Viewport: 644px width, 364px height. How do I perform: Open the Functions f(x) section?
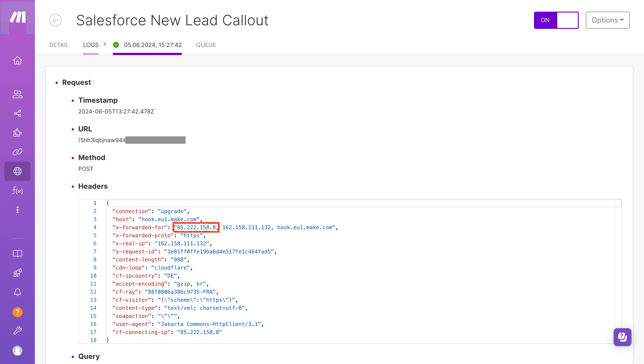coord(17,191)
